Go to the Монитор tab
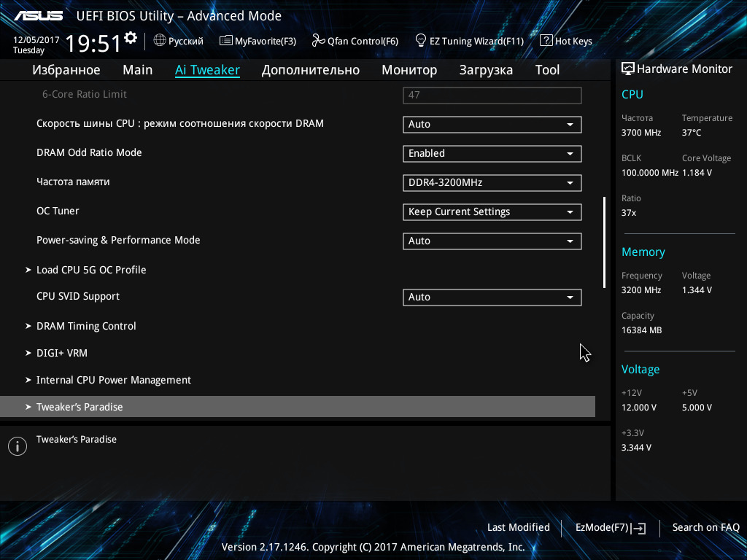 [409, 70]
